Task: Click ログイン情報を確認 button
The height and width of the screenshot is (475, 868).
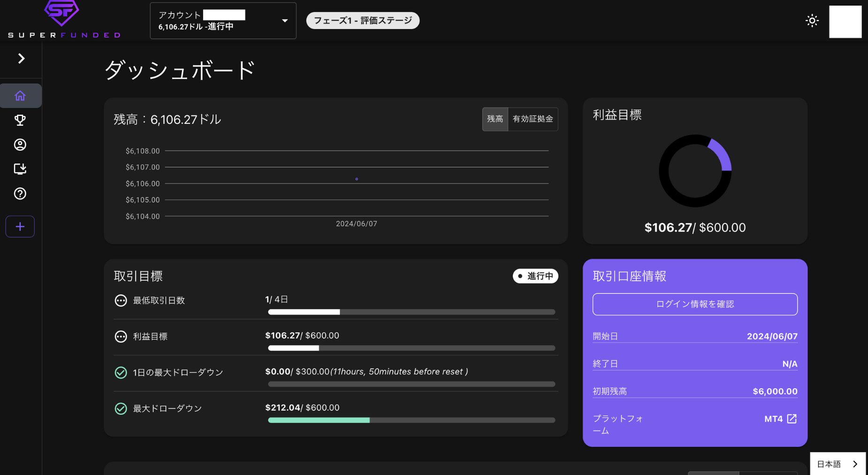Action: coord(695,304)
